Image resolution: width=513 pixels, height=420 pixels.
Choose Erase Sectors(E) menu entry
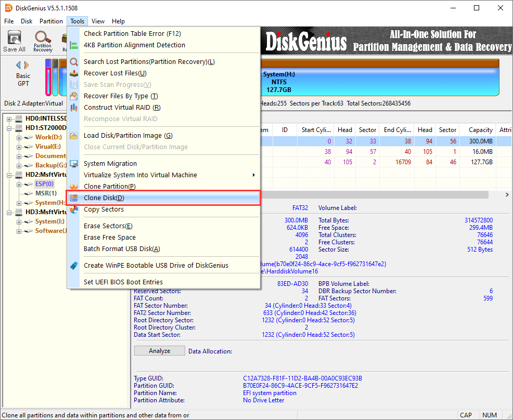click(x=163, y=226)
